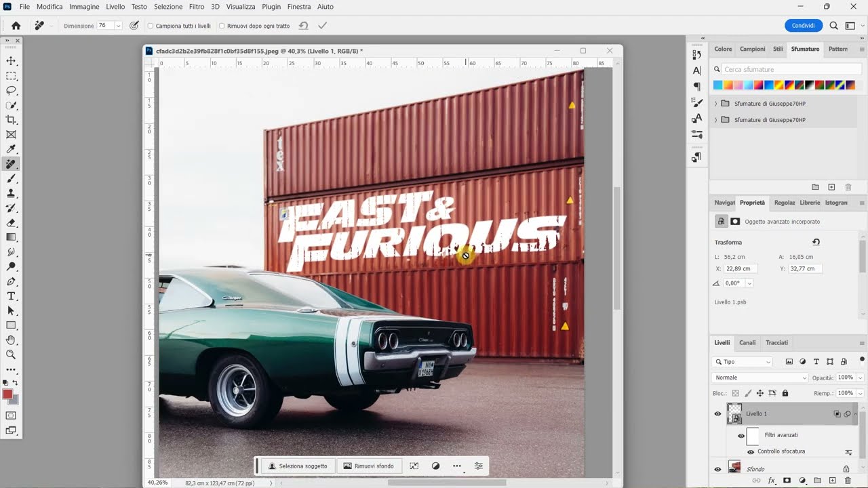Viewport: 868px width, 488px height.
Task: Open the Tipo layer filter dropdown
Action: tap(743, 362)
